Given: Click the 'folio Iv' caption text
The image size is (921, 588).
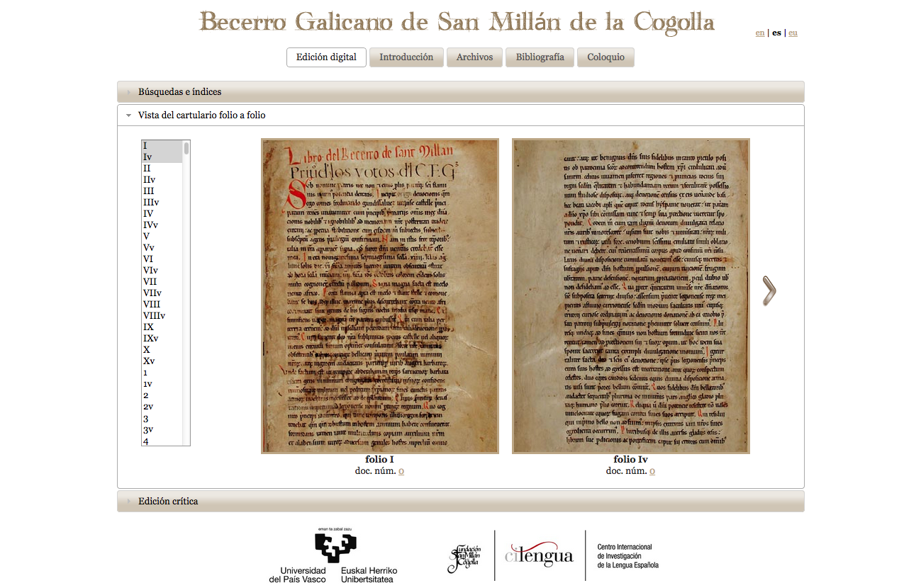Looking at the screenshot, I should [x=630, y=460].
